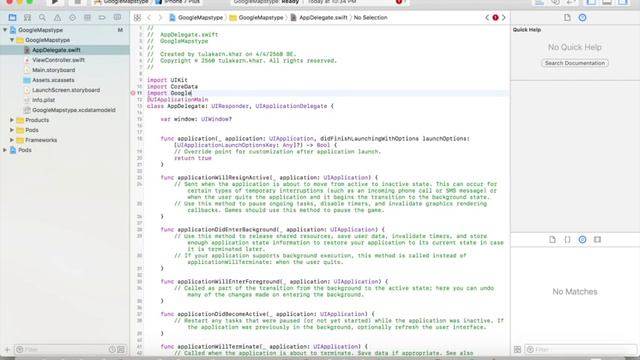Run the project with the Play button

(x=54, y=2)
